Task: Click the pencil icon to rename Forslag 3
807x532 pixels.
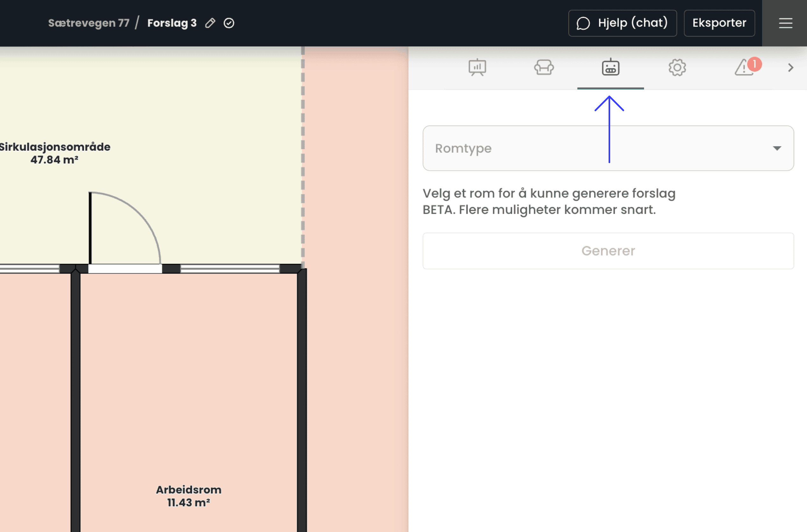Action: click(210, 23)
